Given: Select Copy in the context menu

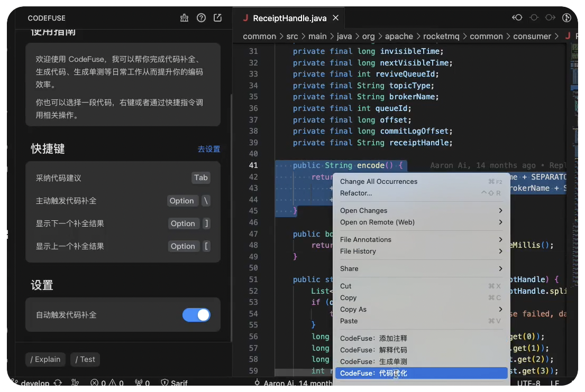Looking at the screenshot, I should tap(421, 298).
